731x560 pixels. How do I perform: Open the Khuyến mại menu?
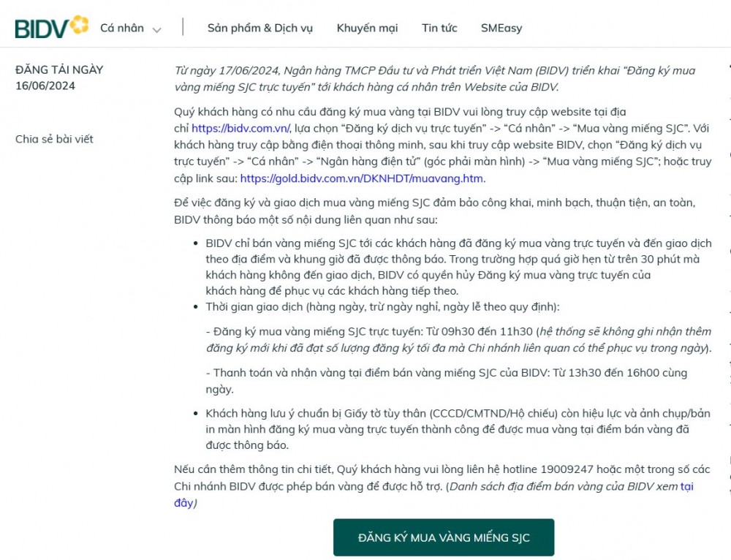pyautogui.click(x=368, y=28)
